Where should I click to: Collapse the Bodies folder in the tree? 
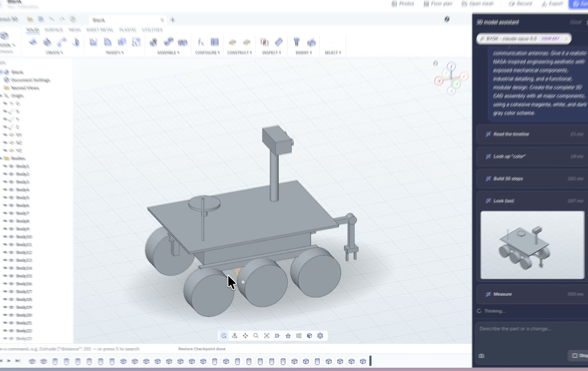[2, 158]
